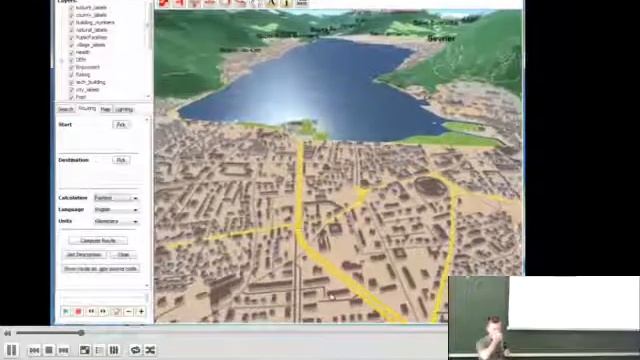Image resolution: width=640 pixels, height=360 pixels.
Task: Open the Units dropdown
Action: [x=116, y=221]
